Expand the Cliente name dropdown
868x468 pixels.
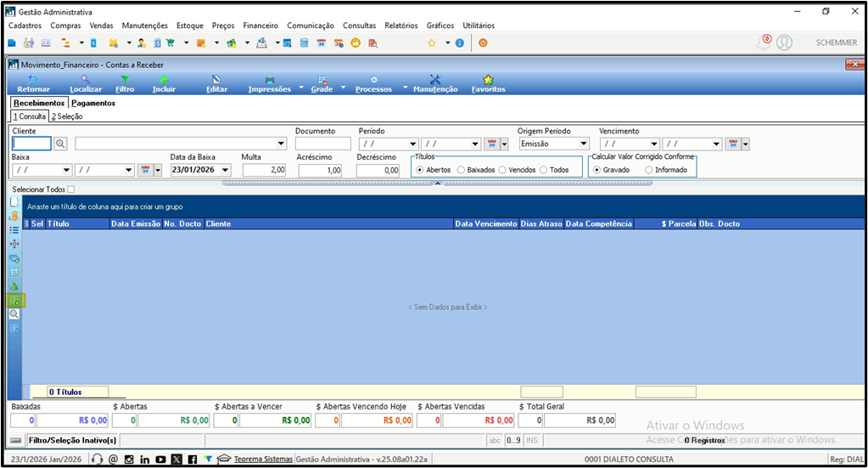click(x=281, y=144)
